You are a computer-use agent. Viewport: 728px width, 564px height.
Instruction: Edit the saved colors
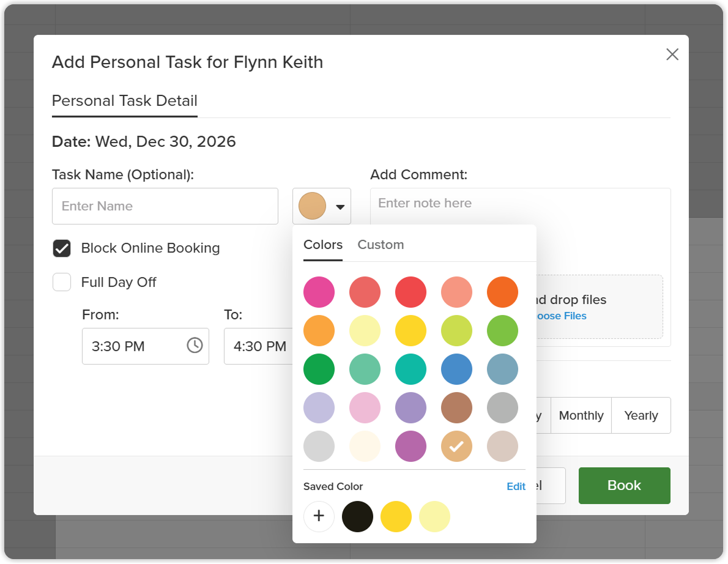click(516, 486)
